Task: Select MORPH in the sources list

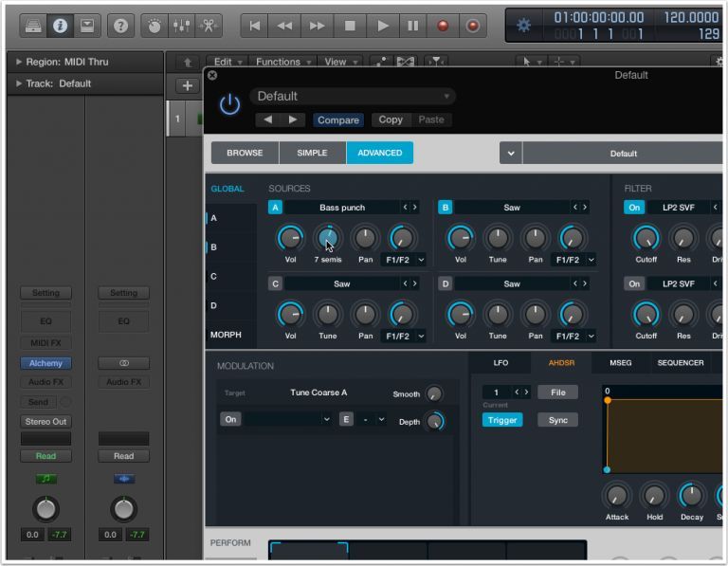Action: pos(226,335)
